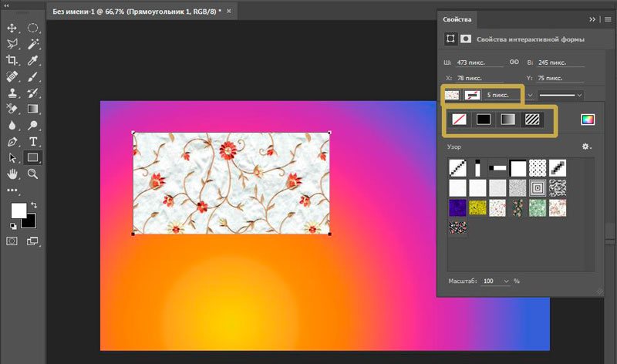Toggle Quick Mask mode

tap(12, 241)
